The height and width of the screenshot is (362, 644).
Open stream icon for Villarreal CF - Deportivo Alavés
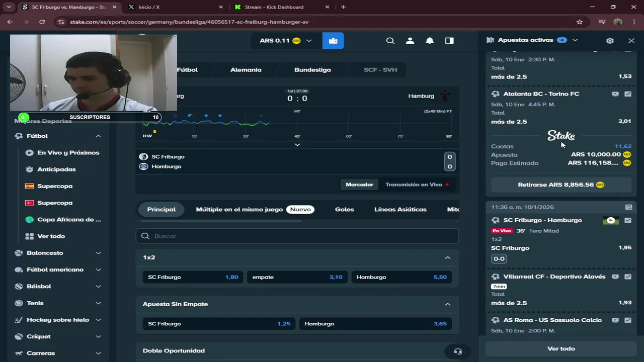click(x=615, y=277)
